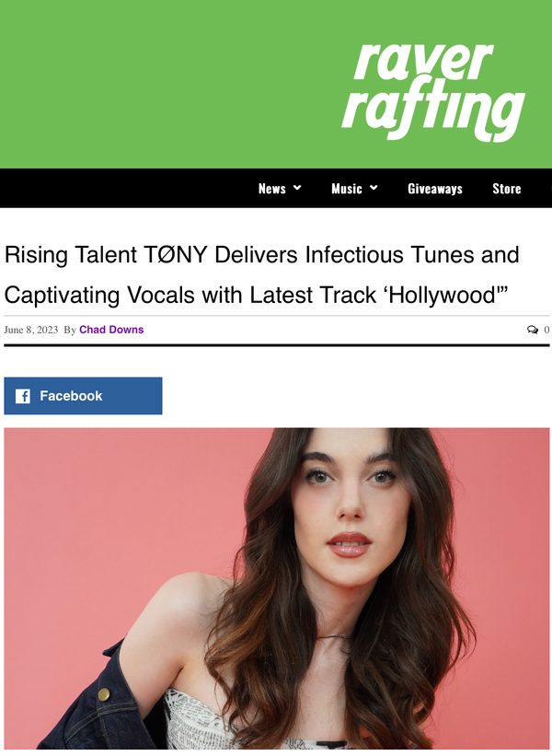Click the Facebook f logo icon
This screenshot has width=552, height=756.
pos(23,396)
